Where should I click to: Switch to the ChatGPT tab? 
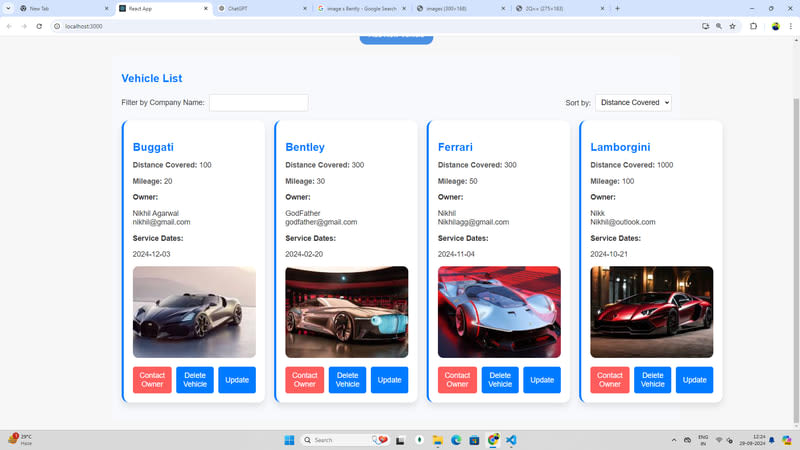tap(263, 8)
